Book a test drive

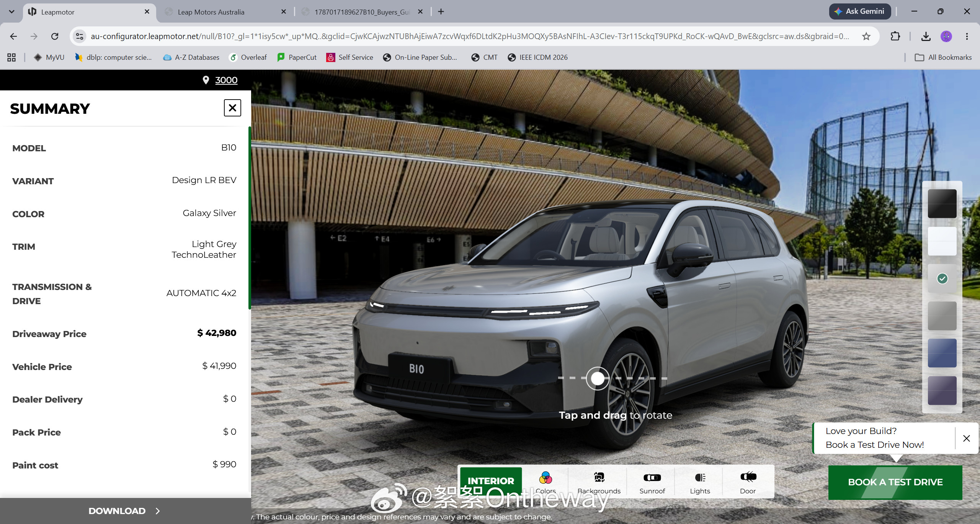895,482
